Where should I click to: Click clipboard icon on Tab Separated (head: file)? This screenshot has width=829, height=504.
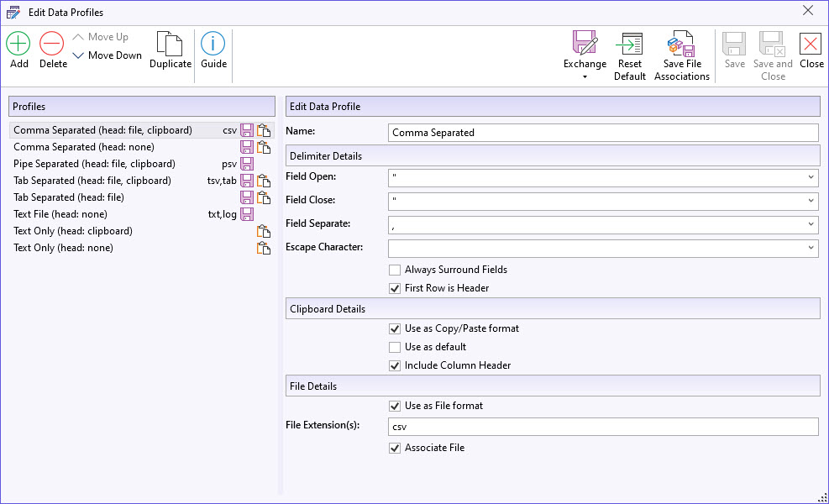click(264, 197)
